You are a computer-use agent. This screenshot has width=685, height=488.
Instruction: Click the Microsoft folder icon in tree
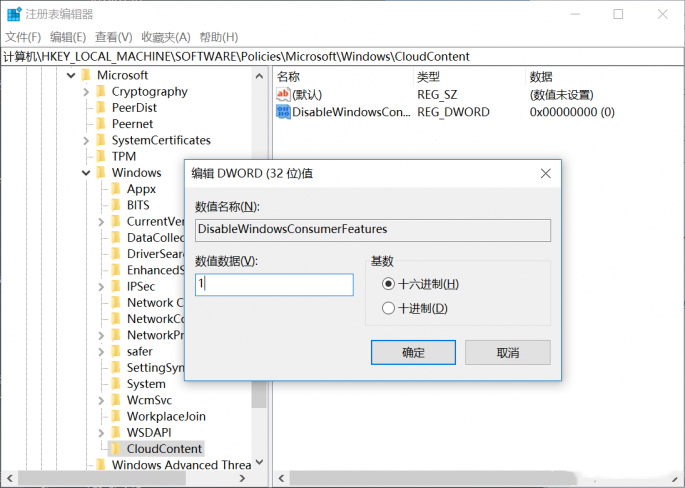(x=86, y=75)
